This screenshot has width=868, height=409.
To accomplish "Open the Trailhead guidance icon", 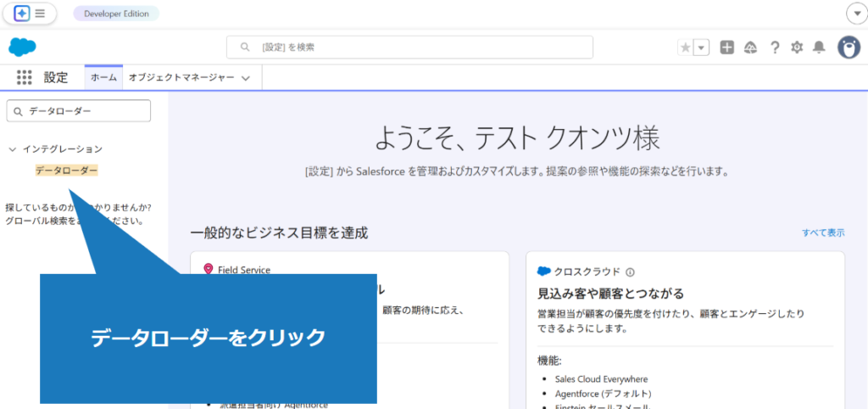I will pyautogui.click(x=750, y=48).
